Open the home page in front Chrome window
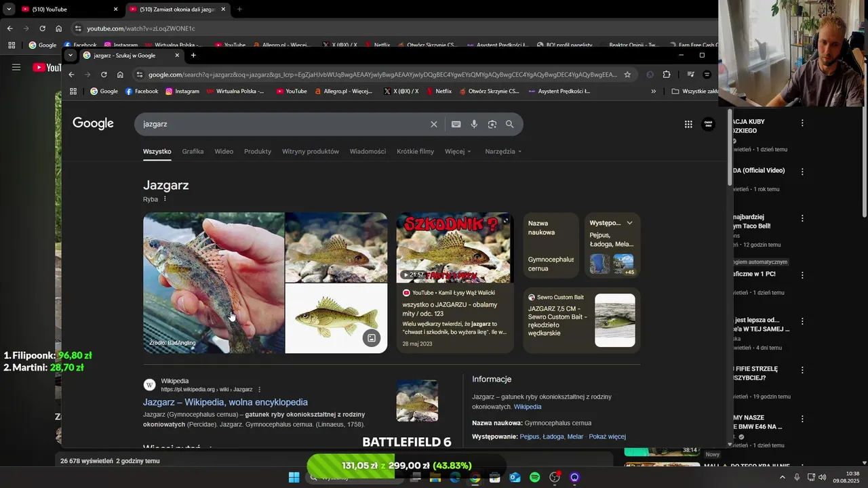The image size is (868, 488). [x=120, y=75]
